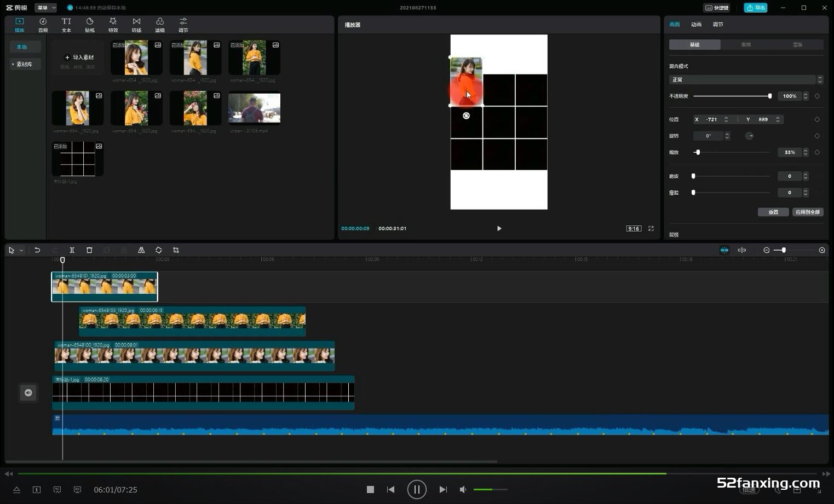Play the preview in the 播放器 panel
Image resolution: width=834 pixels, height=504 pixels.
tap(499, 229)
